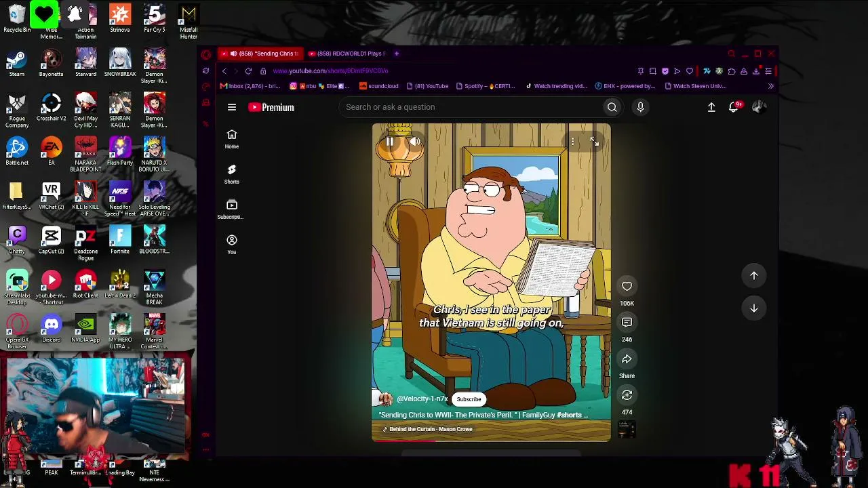Focus the YouTube search box
Viewport: 868px width, 488px height.
point(471,107)
